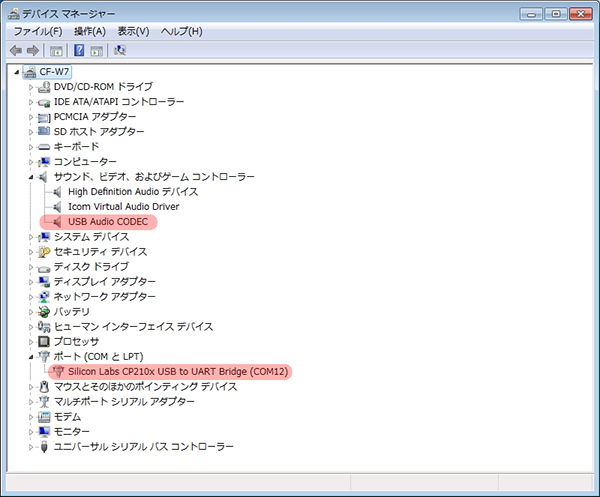Click the システム デバイス icon

click(44, 237)
